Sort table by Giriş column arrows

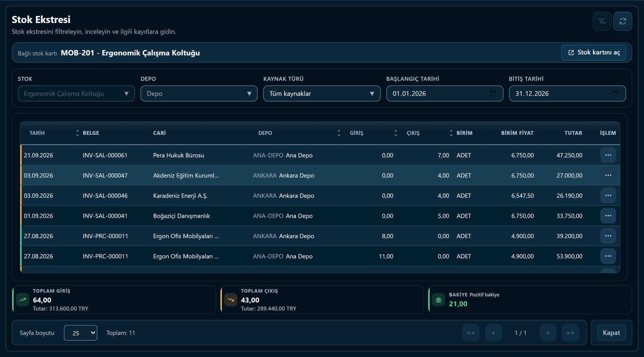click(x=396, y=133)
